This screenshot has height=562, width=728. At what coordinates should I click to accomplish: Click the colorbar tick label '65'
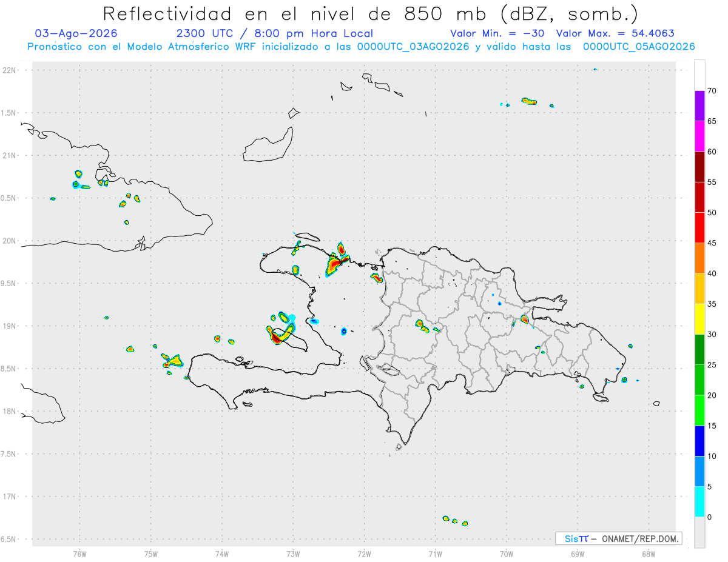click(712, 121)
